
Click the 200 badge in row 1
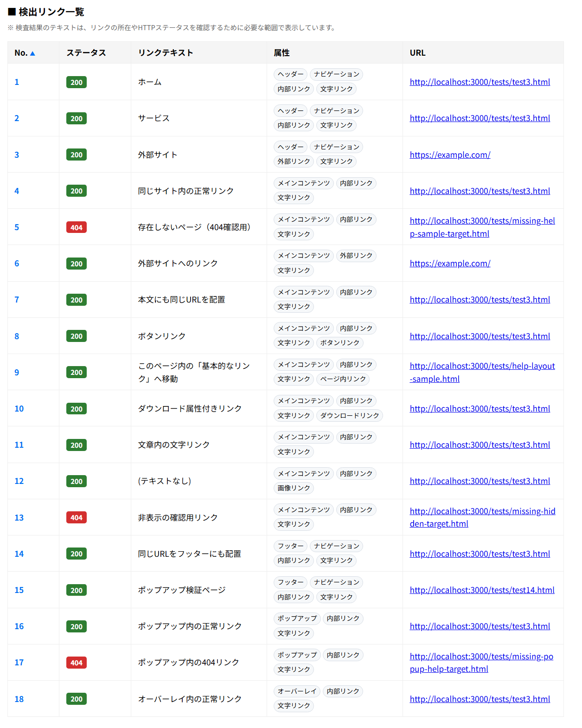(x=77, y=82)
